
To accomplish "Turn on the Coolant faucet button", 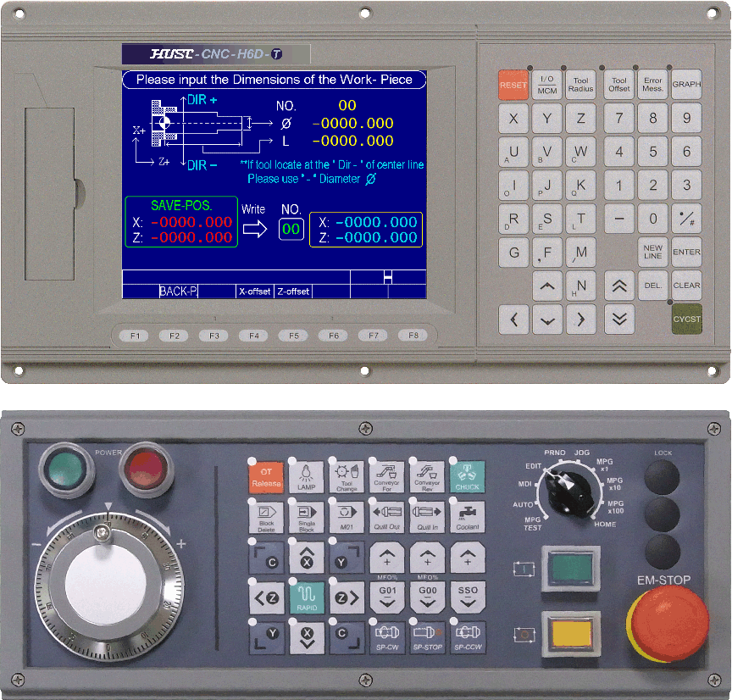I will 467,515.
